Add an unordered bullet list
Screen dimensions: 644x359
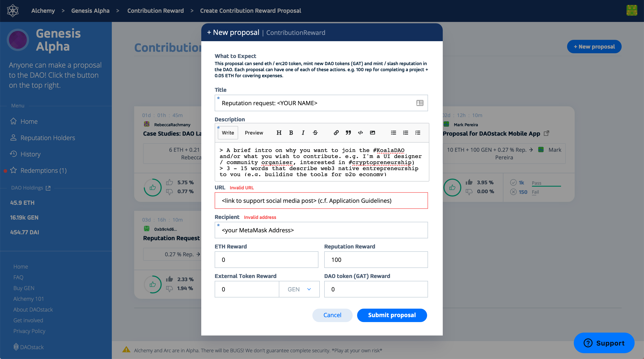(x=394, y=132)
